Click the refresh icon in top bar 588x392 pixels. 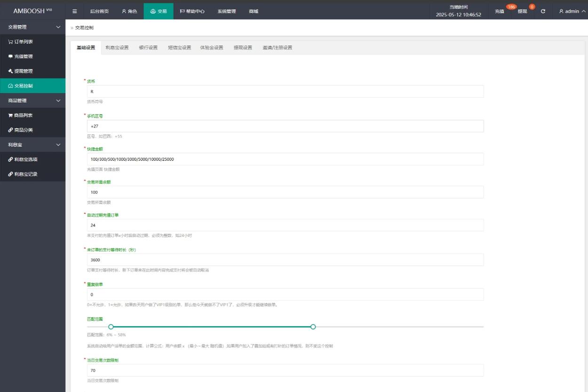pos(543,11)
